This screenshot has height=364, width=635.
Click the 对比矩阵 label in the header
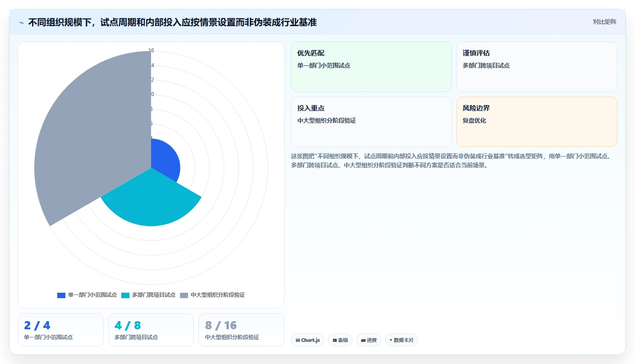pos(604,22)
